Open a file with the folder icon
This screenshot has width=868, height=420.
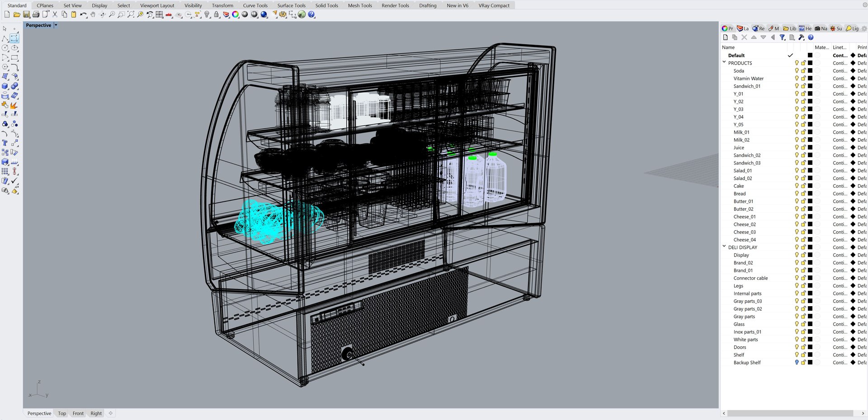pyautogui.click(x=17, y=14)
